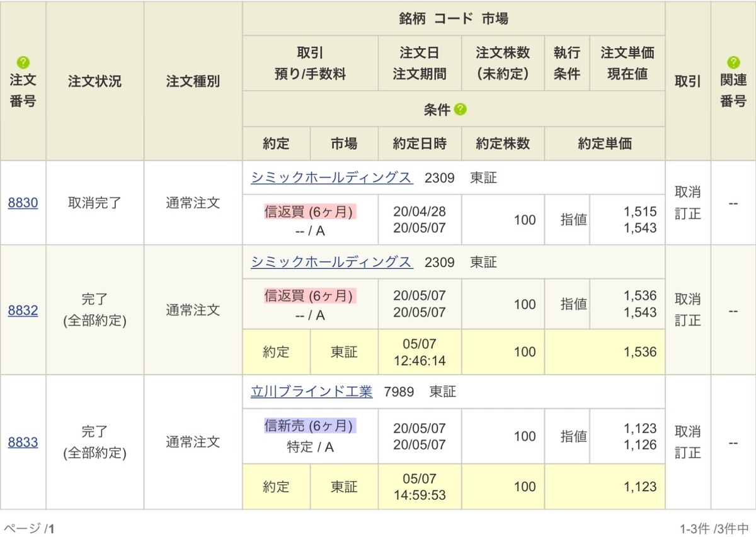
Task: Open order number 8832
Action: (23, 310)
